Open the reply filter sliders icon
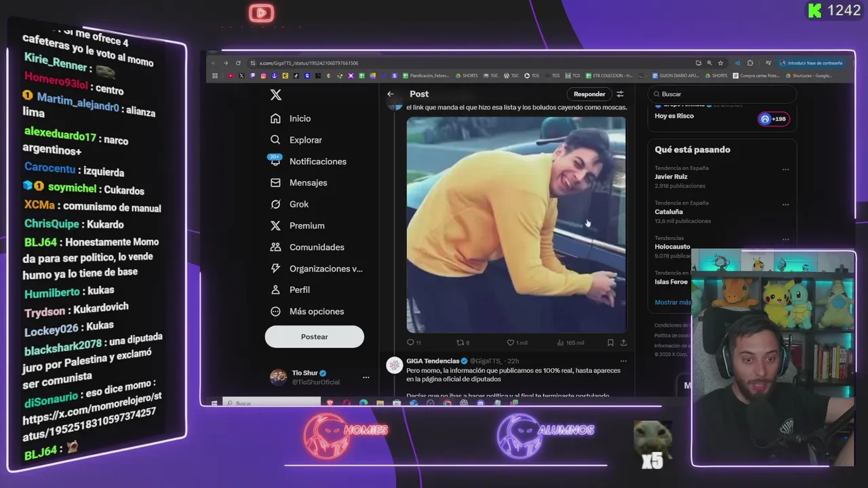Image resolution: width=868 pixels, height=488 pixels. point(620,94)
